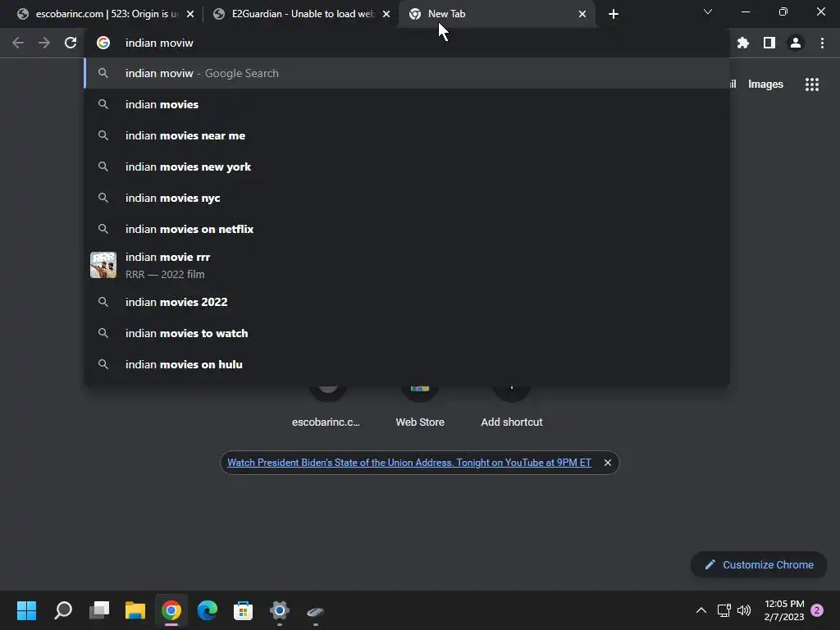This screenshot has width=840, height=630.
Task: Choose 'indian moviw - Google Search' suggestion
Action: [407, 73]
